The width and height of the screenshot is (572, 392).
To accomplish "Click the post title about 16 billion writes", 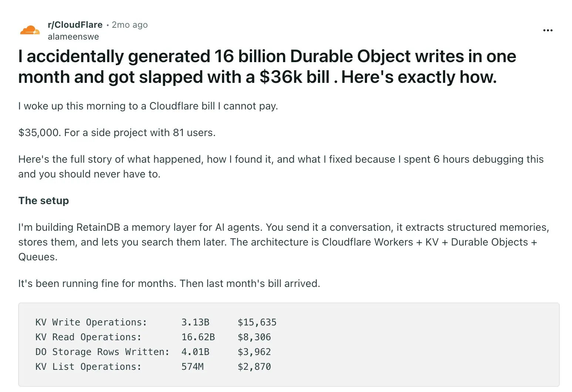I will tap(267, 67).
